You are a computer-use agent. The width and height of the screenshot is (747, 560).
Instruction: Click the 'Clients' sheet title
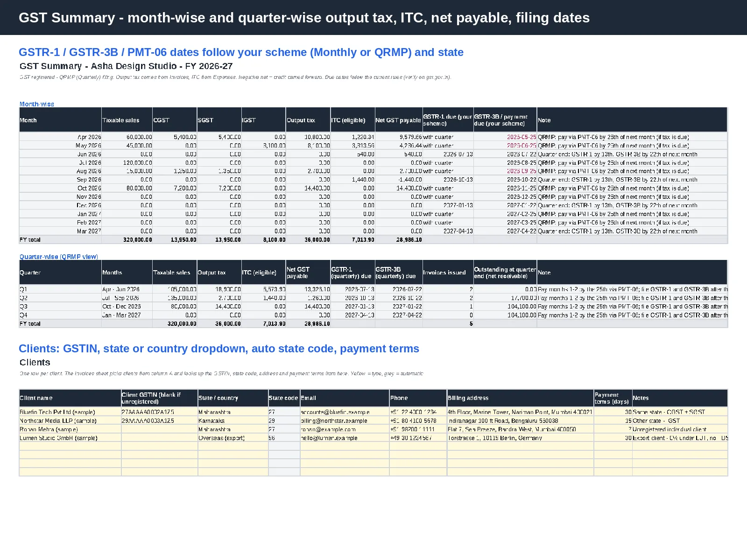point(35,363)
